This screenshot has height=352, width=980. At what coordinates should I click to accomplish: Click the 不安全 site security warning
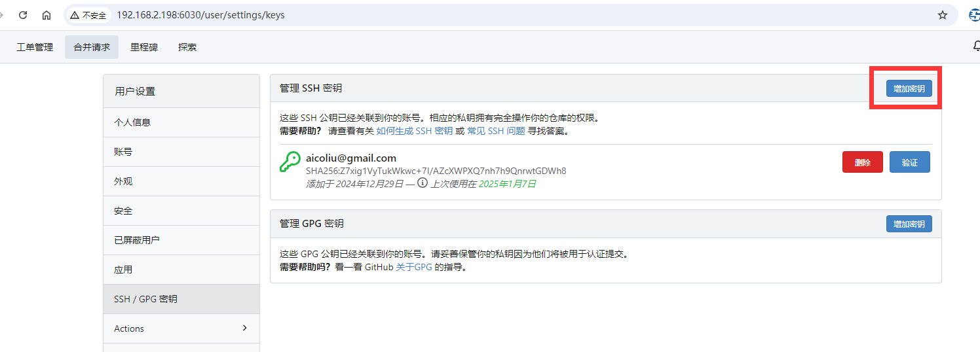(88, 15)
